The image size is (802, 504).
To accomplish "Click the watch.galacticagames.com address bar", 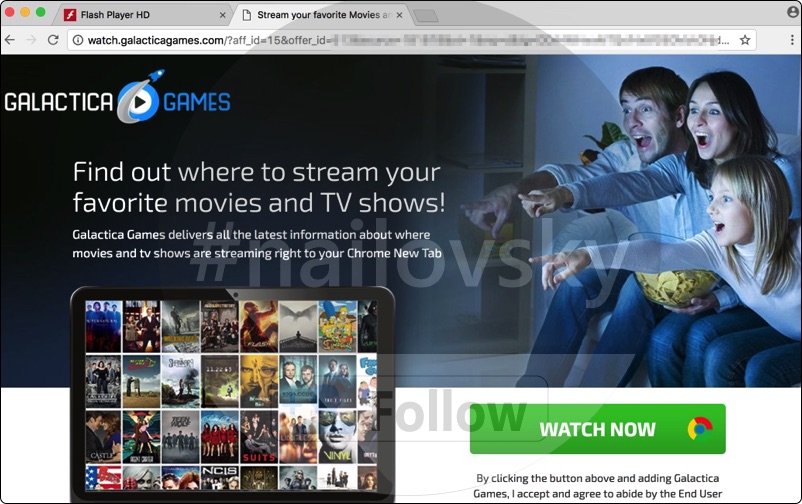I will pyautogui.click(x=412, y=40).
